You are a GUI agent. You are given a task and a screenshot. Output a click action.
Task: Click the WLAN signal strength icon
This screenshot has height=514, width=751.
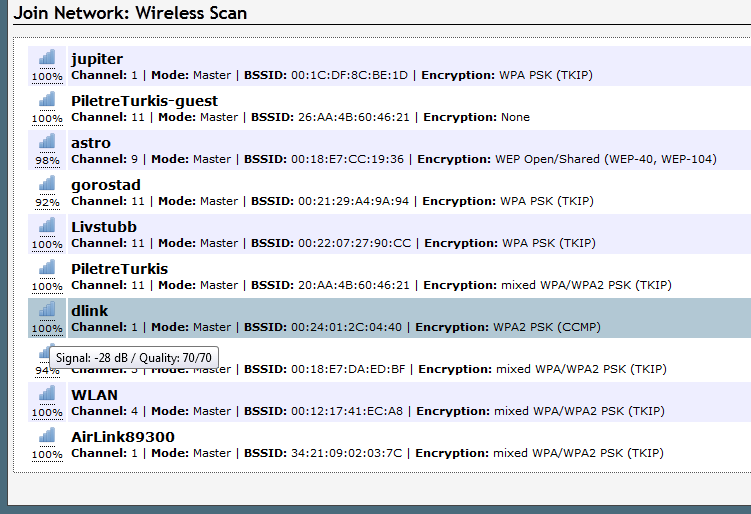(x=47, y=394)
